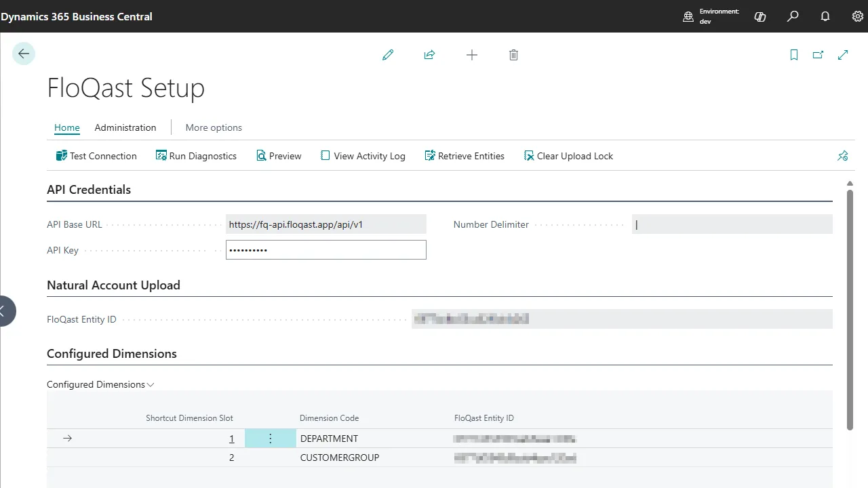Image resolution: width=868 pixels, height=488 pixels.
Task: Go back using the back arrow
Action: click(x=24, y=54)
